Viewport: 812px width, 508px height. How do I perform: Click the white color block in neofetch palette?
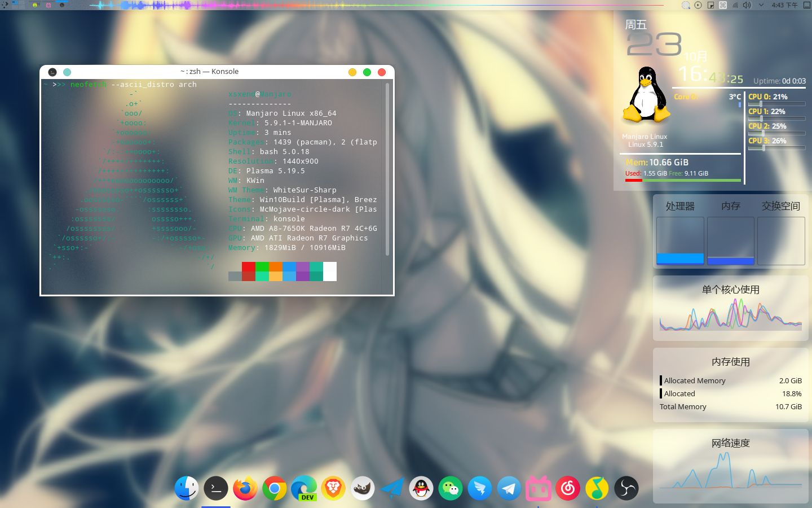[330, 271]
